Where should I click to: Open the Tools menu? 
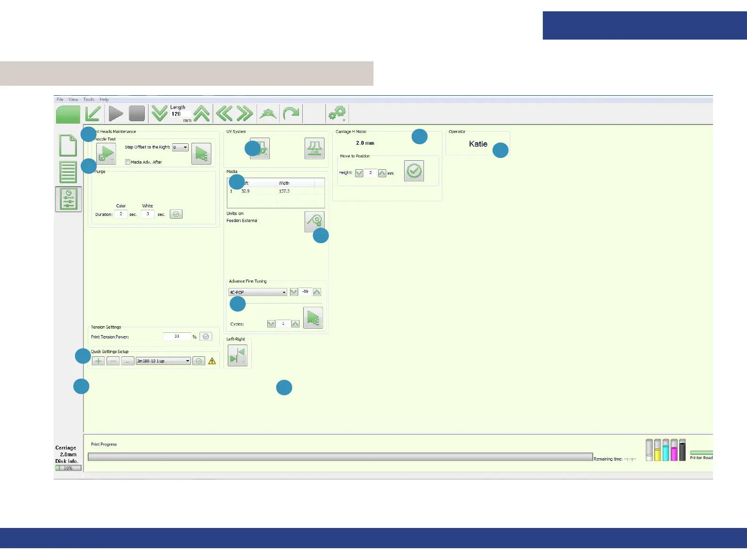(x=89, y=99)
